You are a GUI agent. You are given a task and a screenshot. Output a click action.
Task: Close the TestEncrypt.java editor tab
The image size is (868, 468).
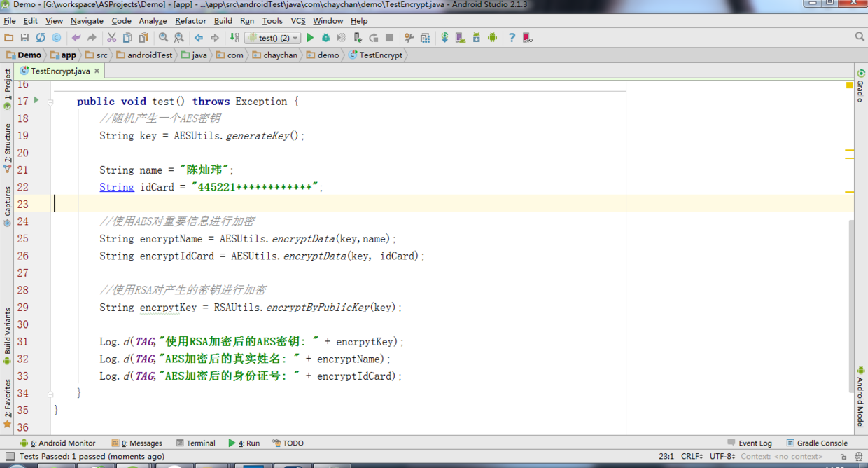coord(97,71)
